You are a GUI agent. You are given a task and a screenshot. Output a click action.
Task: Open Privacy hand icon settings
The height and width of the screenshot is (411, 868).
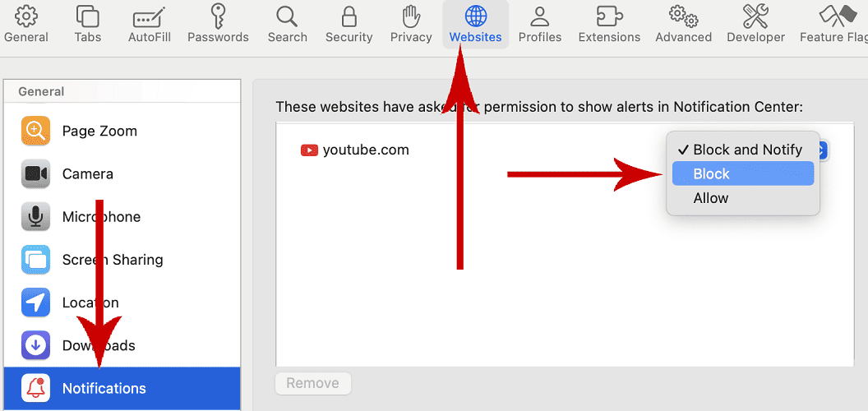[411, 24]
